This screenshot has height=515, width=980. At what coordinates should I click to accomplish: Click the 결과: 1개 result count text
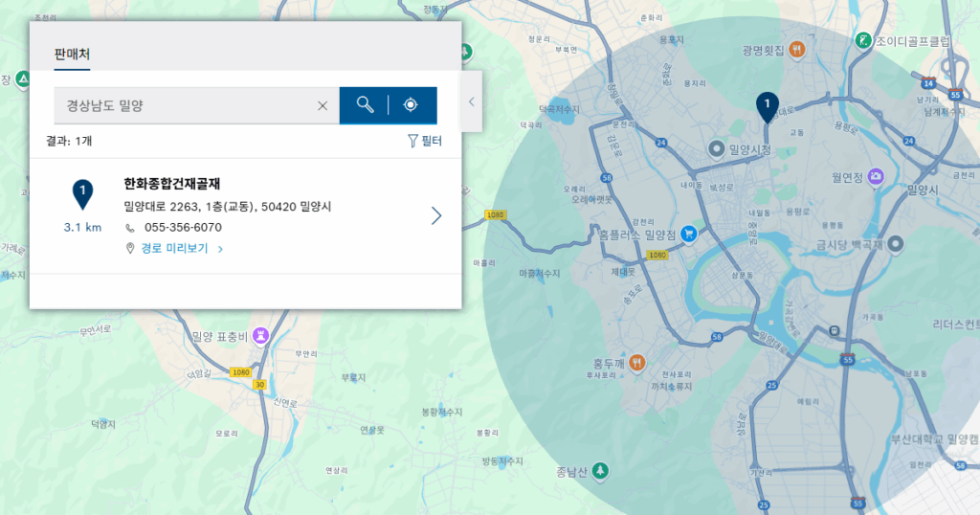tap(69, 141)
